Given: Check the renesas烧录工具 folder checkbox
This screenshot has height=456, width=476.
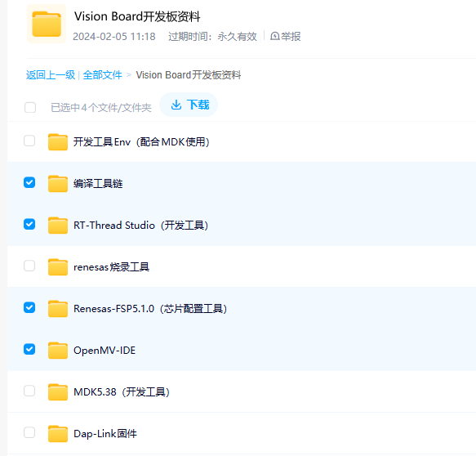Looking at the screenshot, I should (x=29, y=266).
